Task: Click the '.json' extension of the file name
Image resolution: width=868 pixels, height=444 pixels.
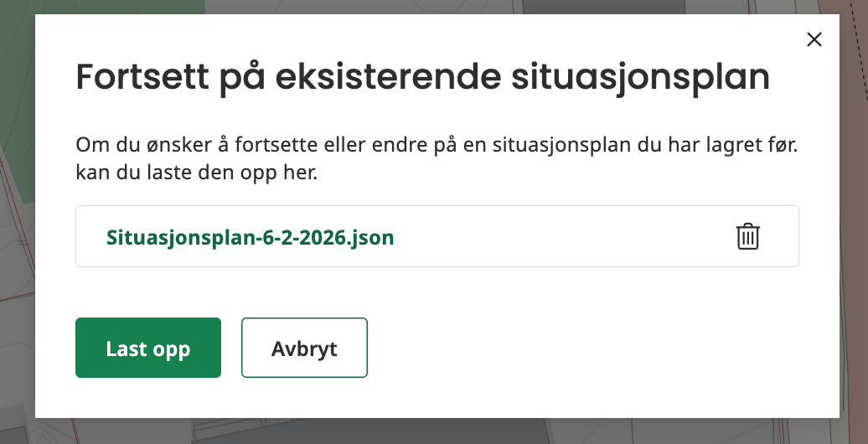Action: pos(371,237)
